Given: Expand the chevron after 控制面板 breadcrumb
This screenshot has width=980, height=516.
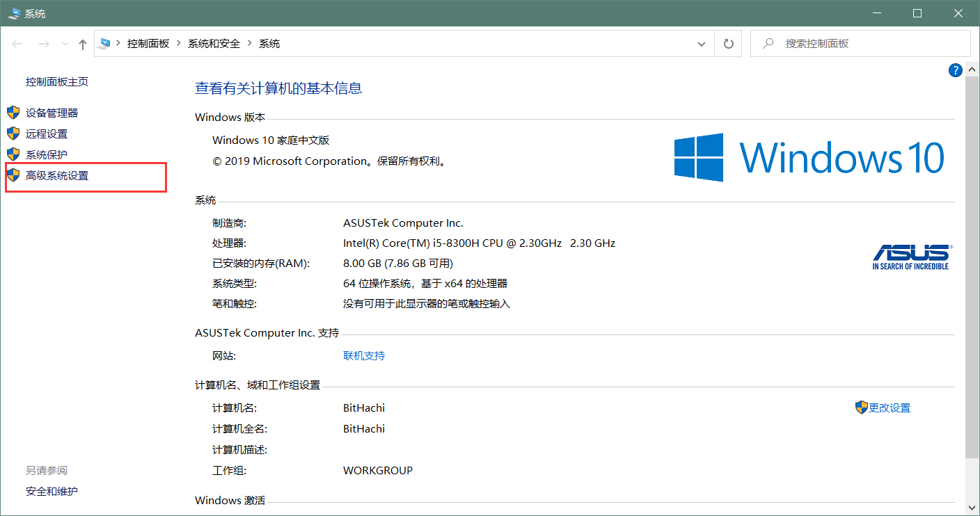Looking at the screenshot, I should [x=179, y=43].
